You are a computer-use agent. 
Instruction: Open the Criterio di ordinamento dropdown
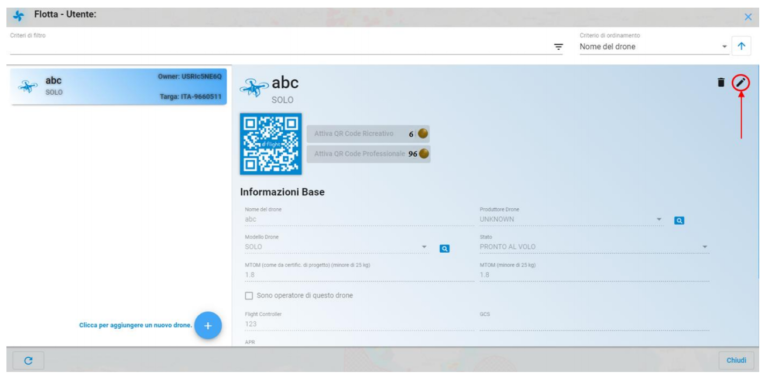pyautogui.click(x=654, y=47)
